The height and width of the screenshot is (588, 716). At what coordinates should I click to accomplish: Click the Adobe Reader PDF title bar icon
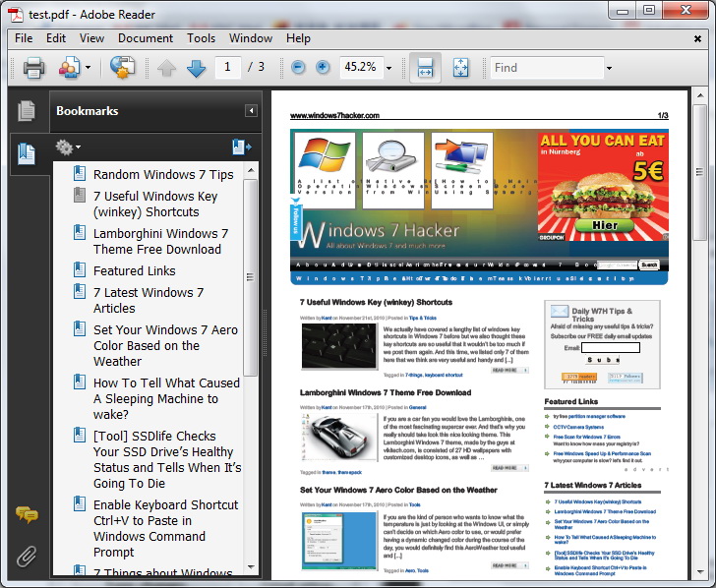click(17, 14)
